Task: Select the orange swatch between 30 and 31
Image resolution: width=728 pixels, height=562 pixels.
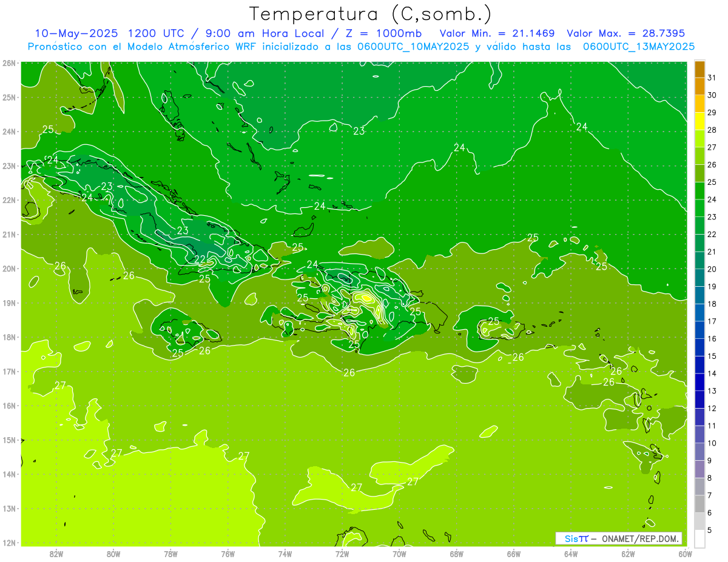Action: (x=699, y=86)
